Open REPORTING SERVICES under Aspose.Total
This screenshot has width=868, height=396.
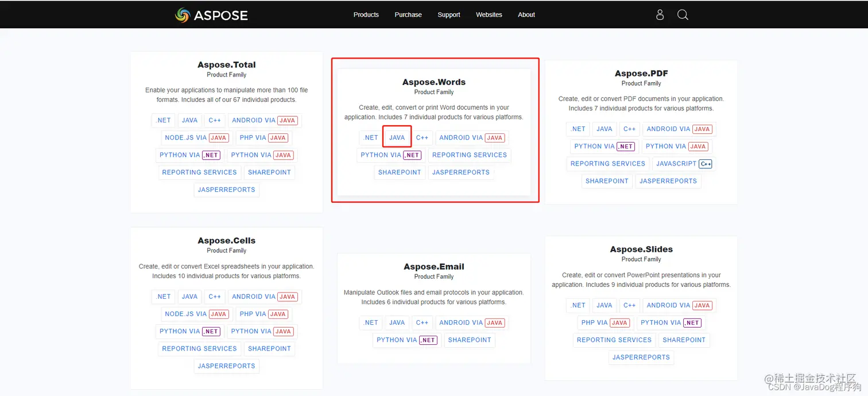[199, 172]
